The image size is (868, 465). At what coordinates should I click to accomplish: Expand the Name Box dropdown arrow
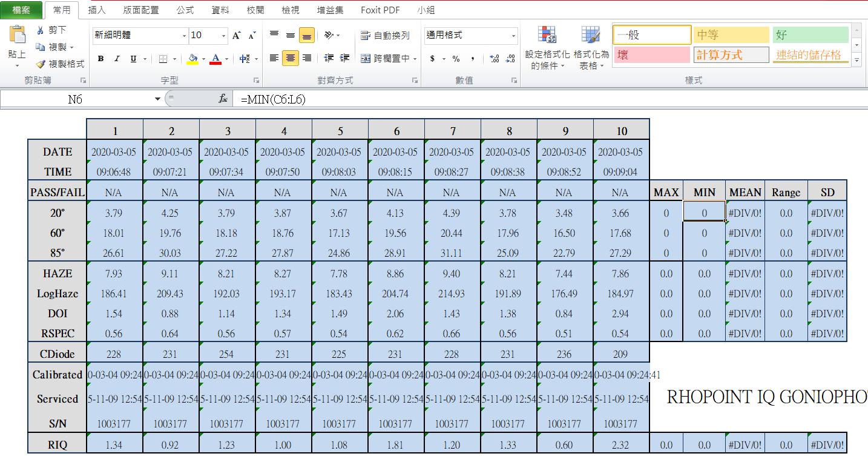(158, 99)
